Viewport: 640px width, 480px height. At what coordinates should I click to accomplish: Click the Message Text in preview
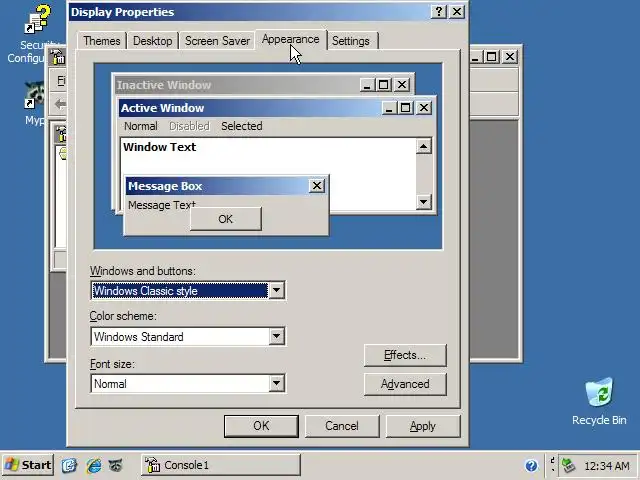tap(162, 205)
